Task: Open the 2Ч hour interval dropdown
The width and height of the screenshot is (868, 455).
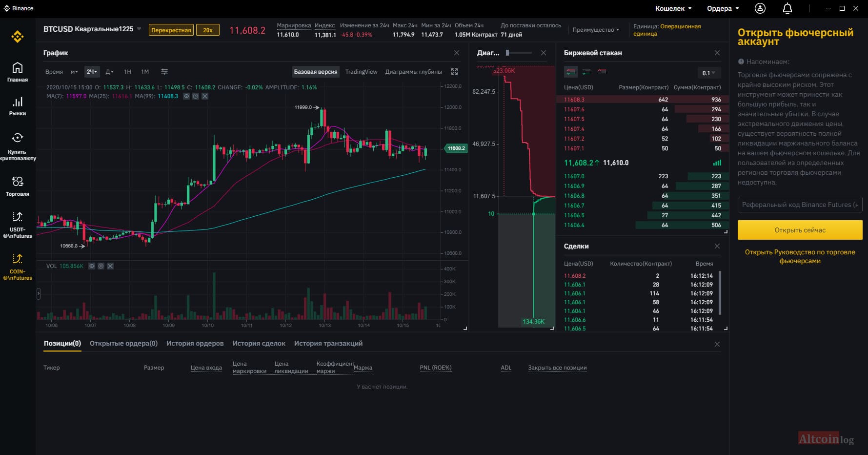Action: pyautogui.click(x=92, y=72)
